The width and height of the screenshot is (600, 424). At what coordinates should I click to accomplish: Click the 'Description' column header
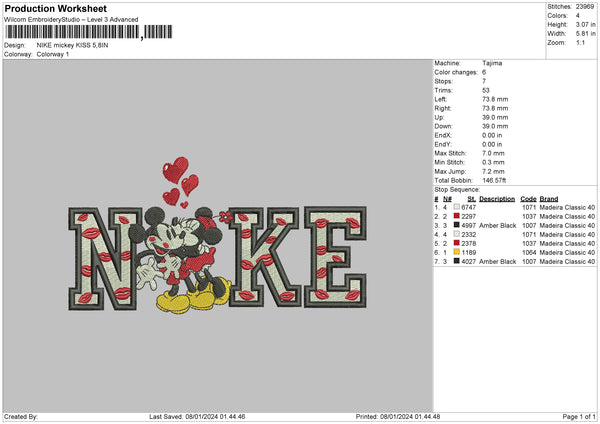(x=497, y=199)
